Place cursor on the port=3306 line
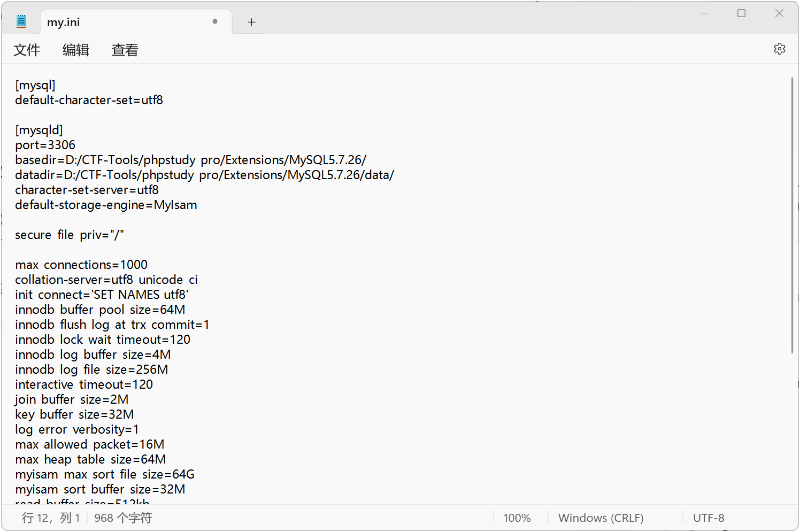The image size is (800, 532). point(45,145)
